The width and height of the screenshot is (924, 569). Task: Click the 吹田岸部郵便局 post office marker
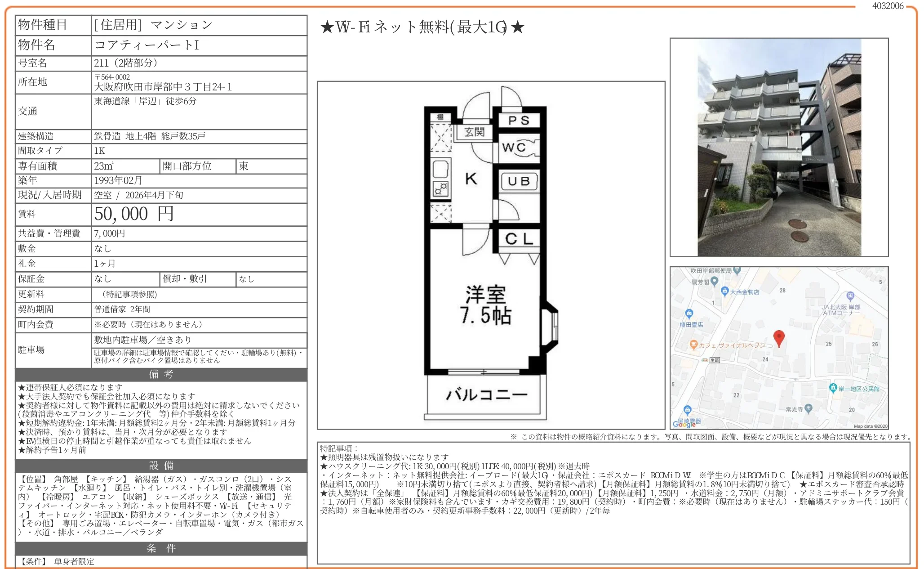[x=737, y=270]
